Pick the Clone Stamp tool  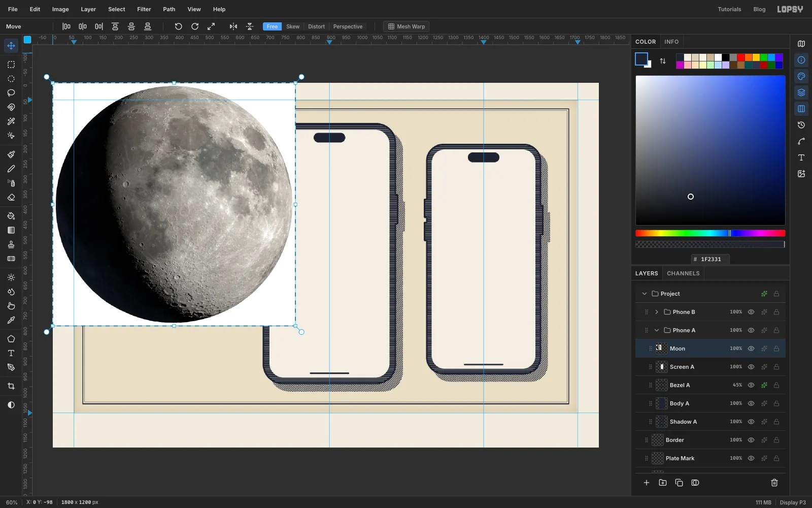coord(11,244)
